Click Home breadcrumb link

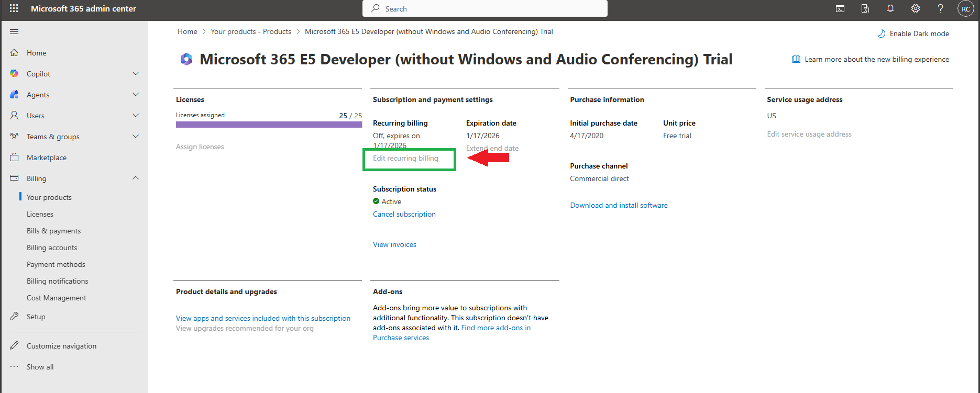pyautogui.click(x=188, y=31)
